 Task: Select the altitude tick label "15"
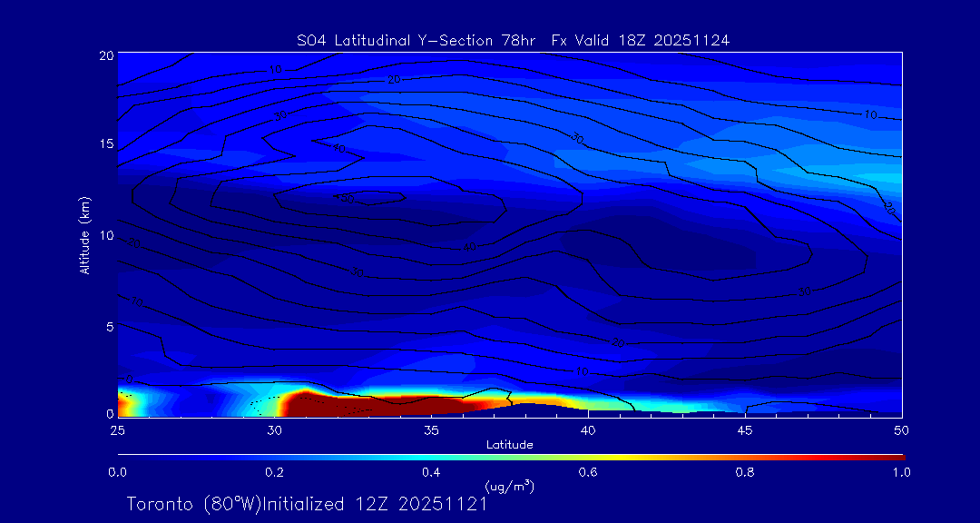click(x=106, y=143)
